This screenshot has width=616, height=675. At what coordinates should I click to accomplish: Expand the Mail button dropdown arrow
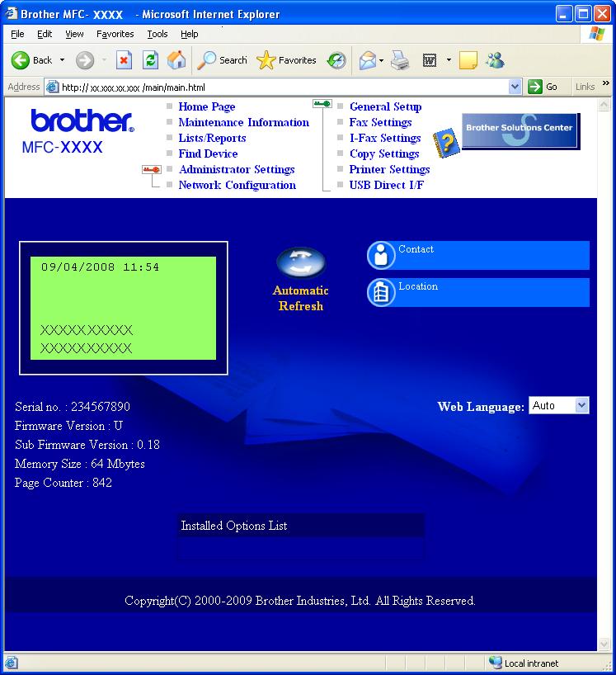click(381, 60)
